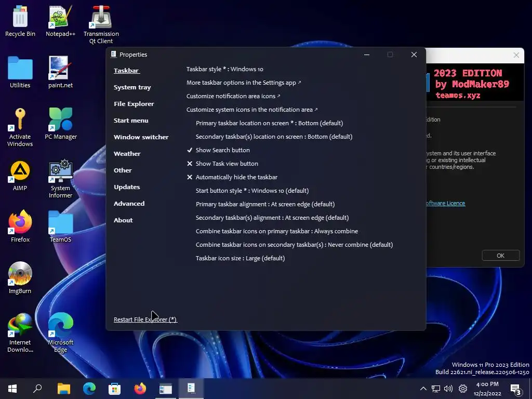This screenshot has height=399, width=532.
Task: Toggle Show Search button option
Action: coord(219,150)
